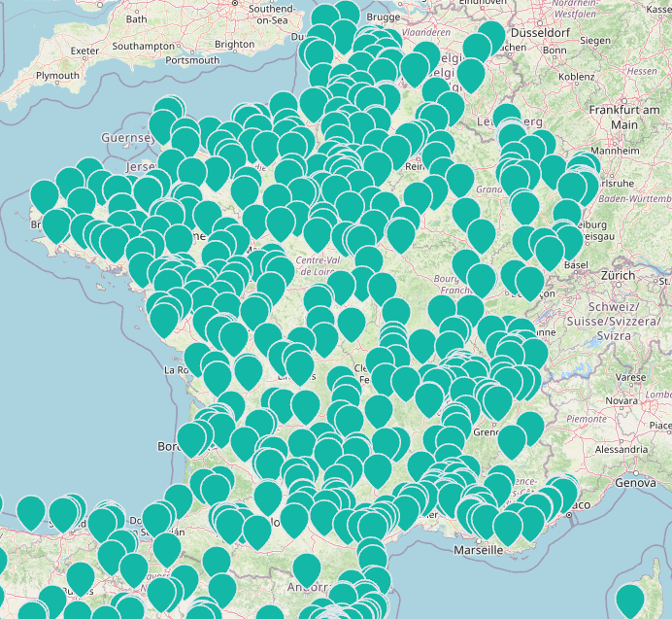This screenshot has width=672, height=619.
Task: Click the Centre-Val de Loire region label
Action: coord(318,265)
